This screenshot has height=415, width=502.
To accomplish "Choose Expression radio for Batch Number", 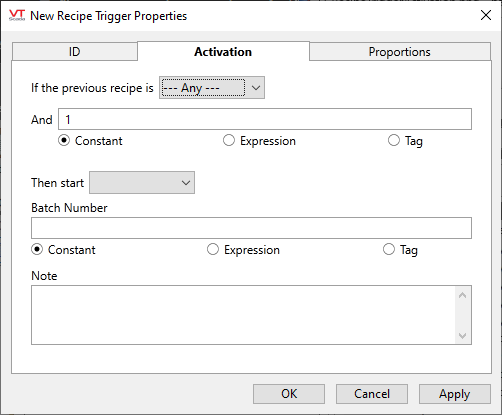I will pyautogui.click(x=213, y=249).
